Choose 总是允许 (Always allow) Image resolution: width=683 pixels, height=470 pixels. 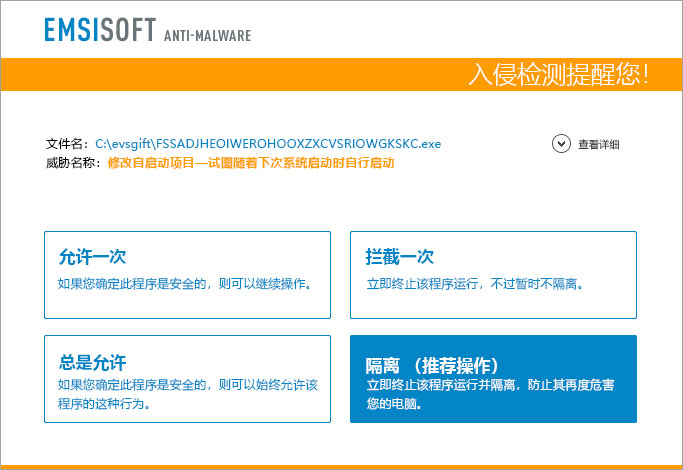[187, 379]
